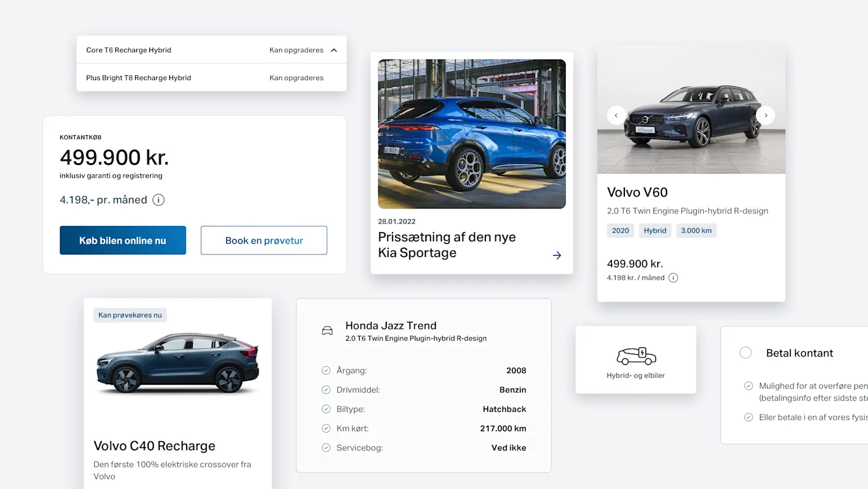Open info icon beside 4.198,- pr. måned
Screen dimensions: 868x489
(159, 200)
